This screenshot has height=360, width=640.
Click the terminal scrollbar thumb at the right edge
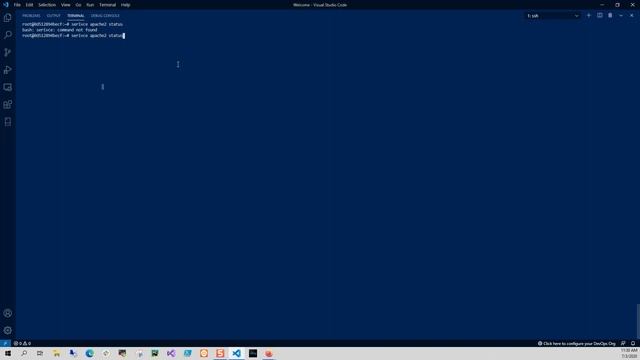point(638,321)
